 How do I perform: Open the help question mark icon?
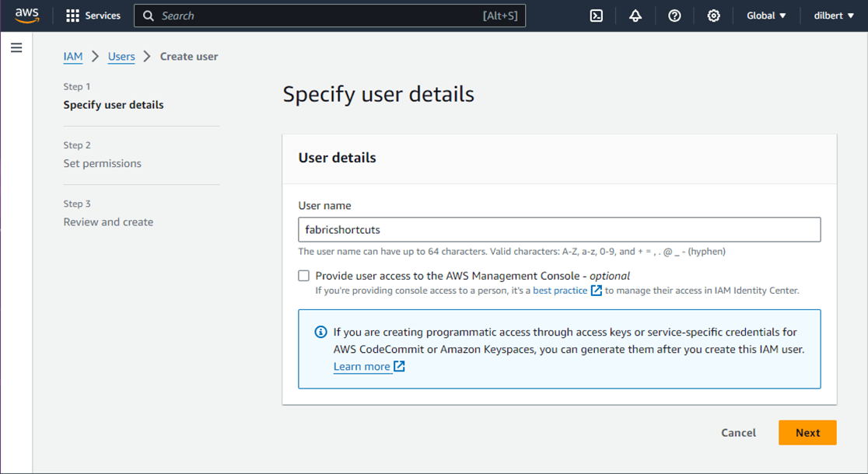[x=674, y=16]
